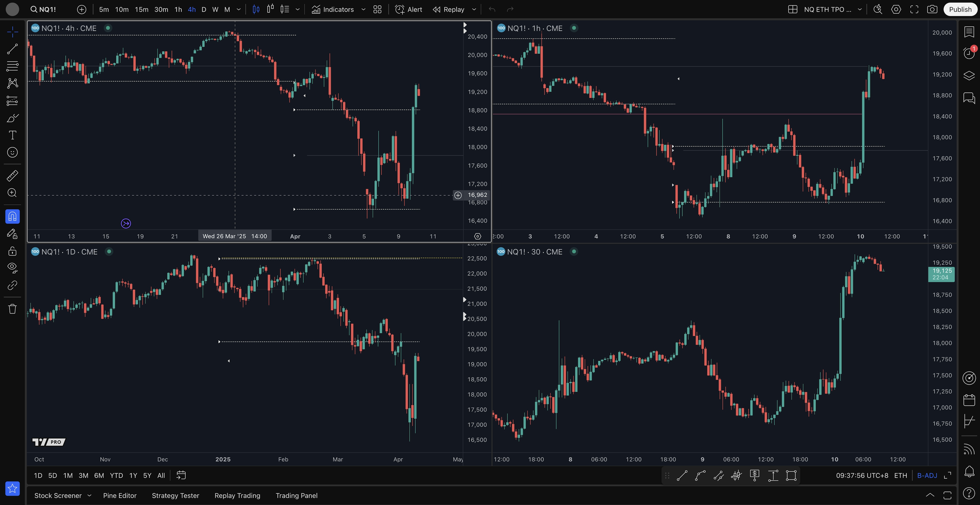Screen dimensions: 980x505
Task: Select the Ruler measure tool
Action: [12, 176]
